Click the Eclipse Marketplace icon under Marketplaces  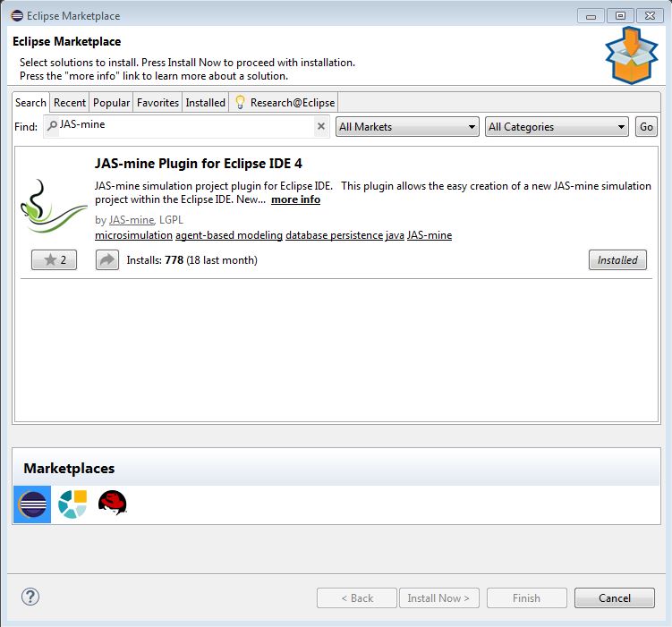[32, 505]
